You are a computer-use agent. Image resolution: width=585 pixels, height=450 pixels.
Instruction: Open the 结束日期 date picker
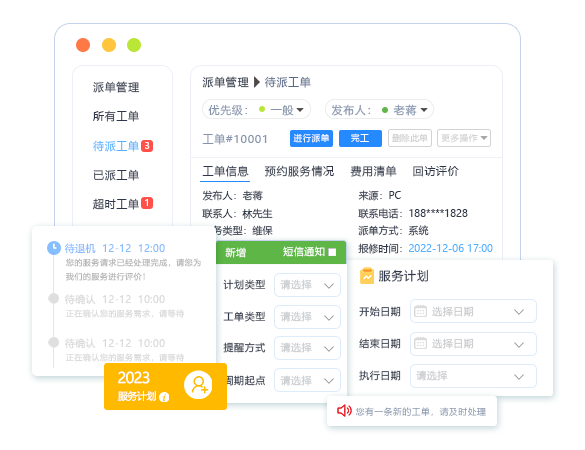473,344
